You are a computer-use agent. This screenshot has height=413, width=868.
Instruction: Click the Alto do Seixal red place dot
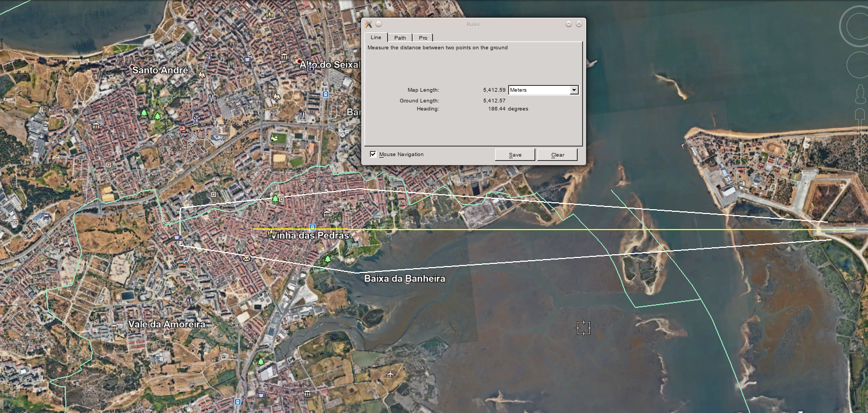(x=299, y=62)
